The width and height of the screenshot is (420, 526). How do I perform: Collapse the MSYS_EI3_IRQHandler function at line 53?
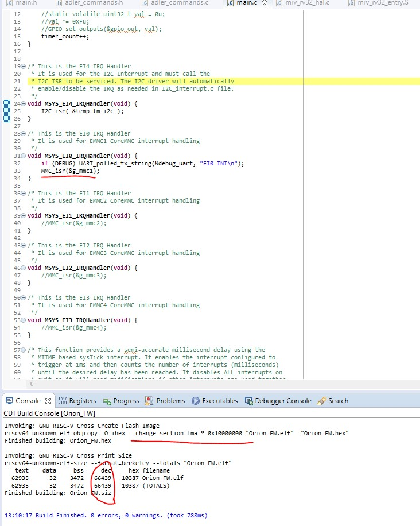coord(24,320)
